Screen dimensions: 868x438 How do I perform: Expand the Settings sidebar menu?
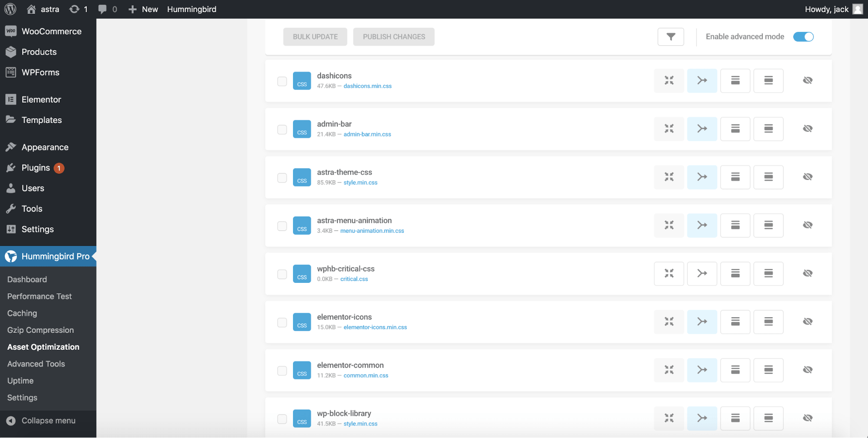pos(37,229)
